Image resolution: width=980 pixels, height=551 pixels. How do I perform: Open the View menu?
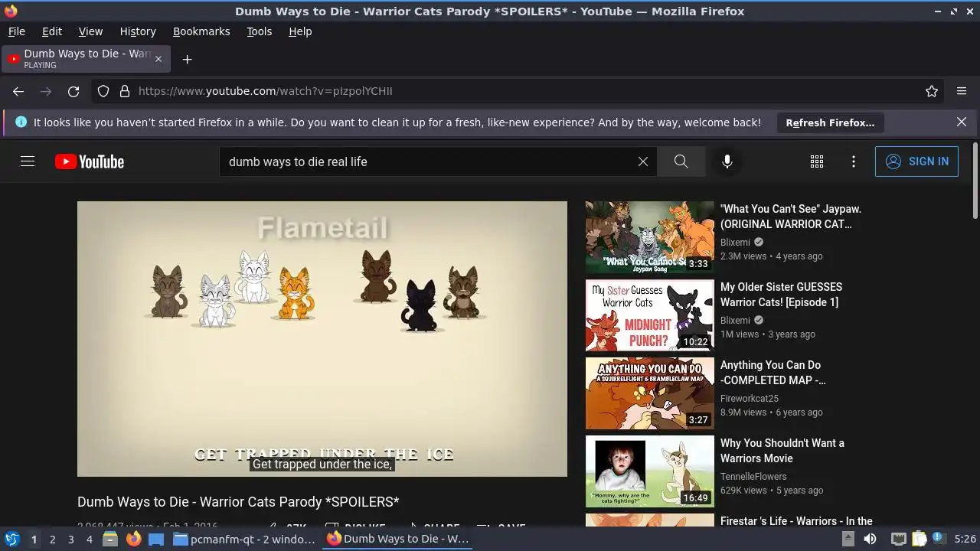tap(90, 31)
